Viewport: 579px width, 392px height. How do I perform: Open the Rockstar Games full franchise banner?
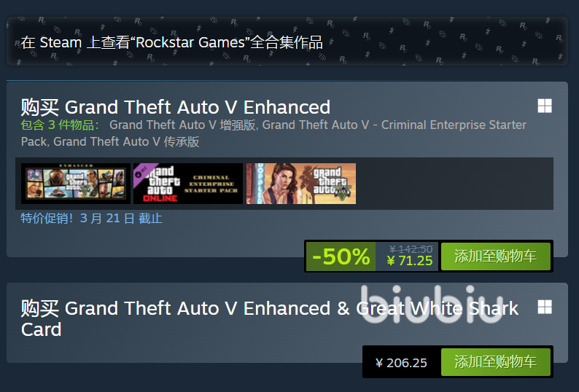click(287, 42)
